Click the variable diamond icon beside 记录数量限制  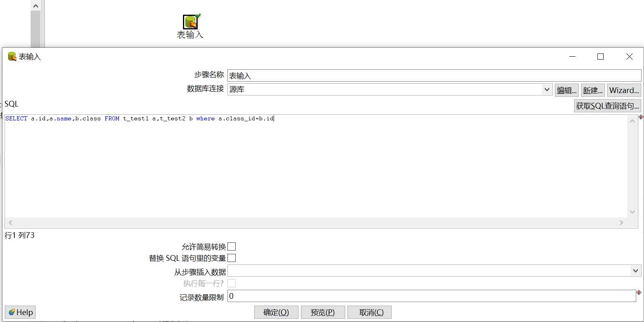coord(639,292)
